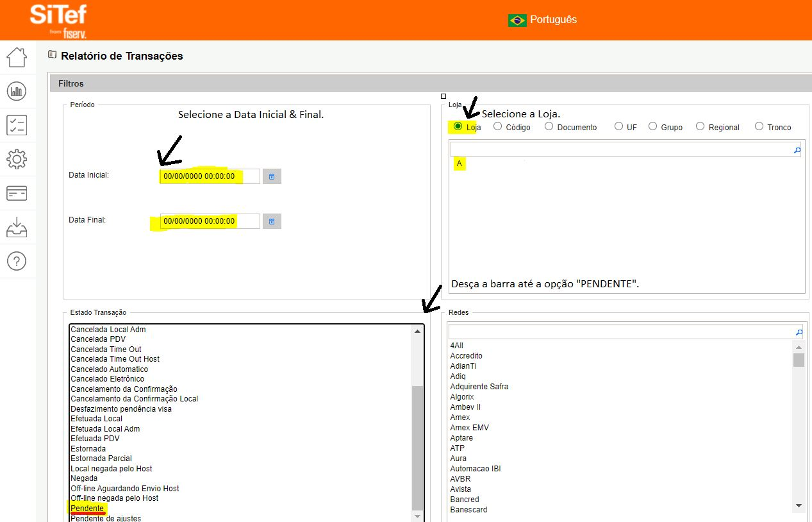
Task: Select Amex EMV in Redes list
Action: (x=469, y=428)
